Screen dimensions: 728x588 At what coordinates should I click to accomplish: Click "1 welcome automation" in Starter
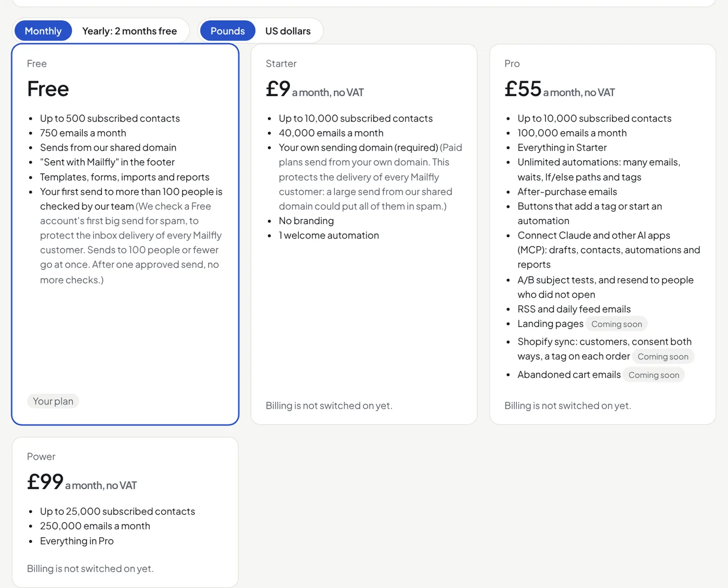pyautogui.click(x=329, y=236)
